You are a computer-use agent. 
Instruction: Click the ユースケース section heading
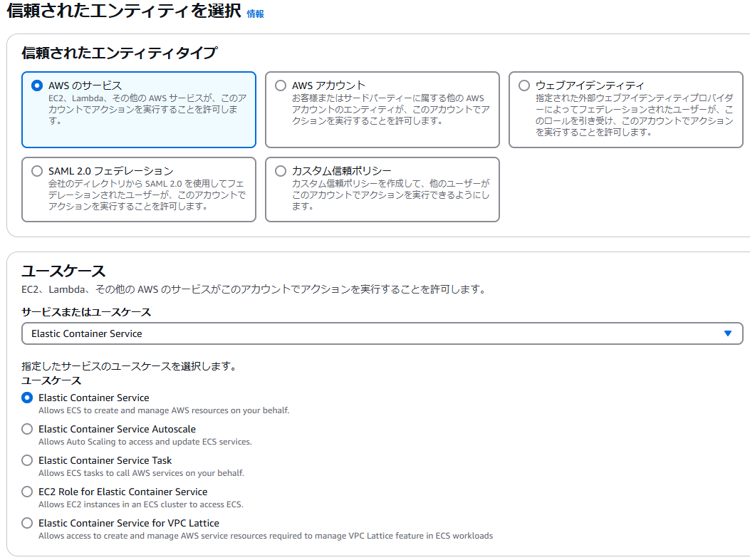(x=63, y=271)
